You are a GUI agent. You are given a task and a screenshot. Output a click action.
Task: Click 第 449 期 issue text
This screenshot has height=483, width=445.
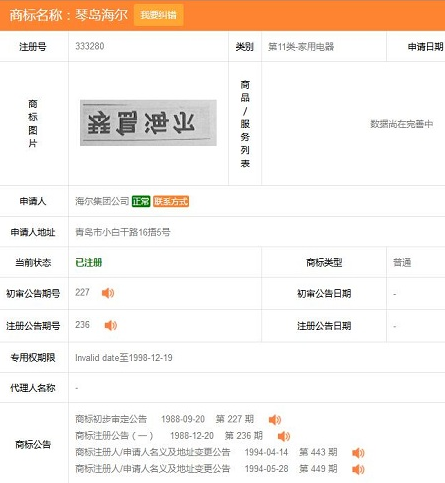pyautogui.click(x=318, y=469)
